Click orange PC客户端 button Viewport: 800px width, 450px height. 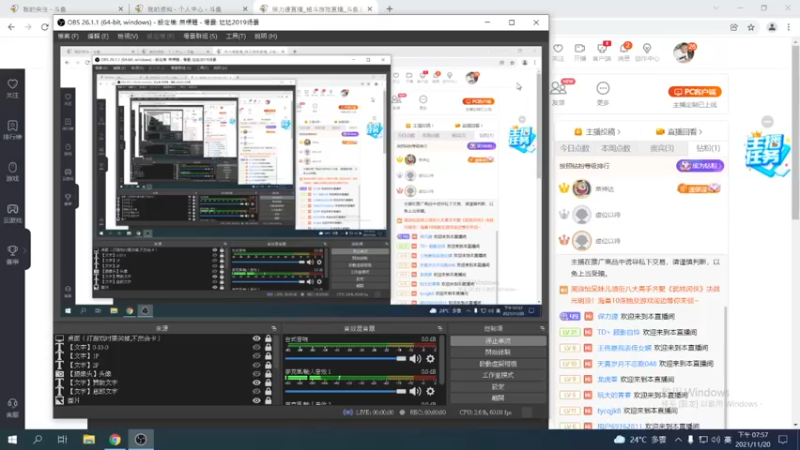[x=694, y=92]
